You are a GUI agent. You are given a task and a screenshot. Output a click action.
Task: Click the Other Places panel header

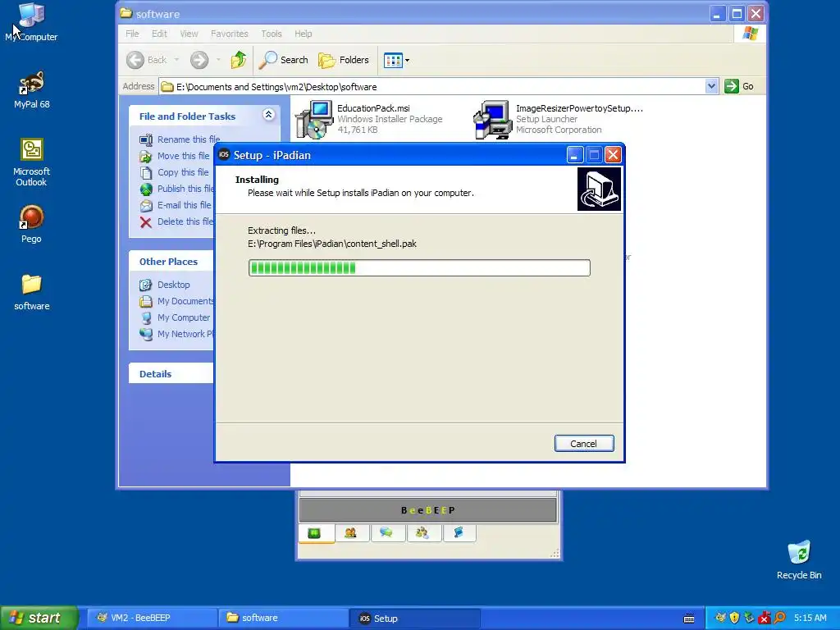click(171, 262)
